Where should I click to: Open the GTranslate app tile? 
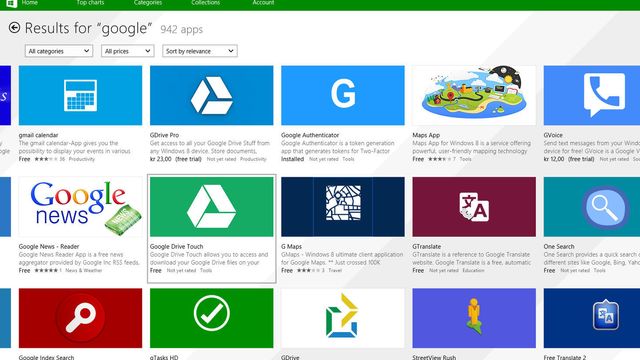click(x=474, y=207)
